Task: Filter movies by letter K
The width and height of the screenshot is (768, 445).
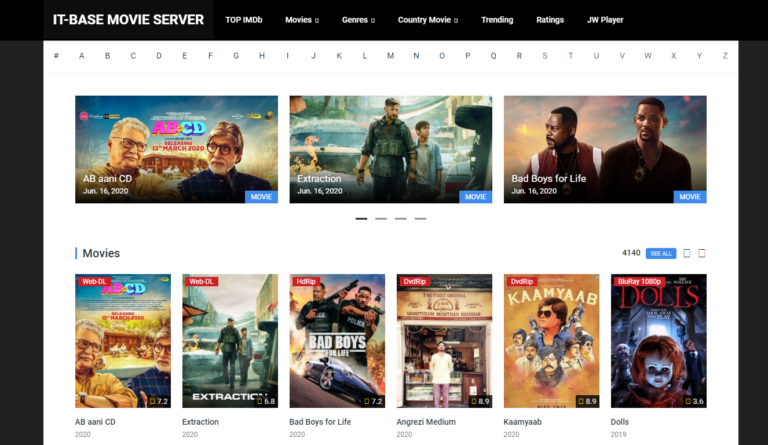Action: coord(339,56)
